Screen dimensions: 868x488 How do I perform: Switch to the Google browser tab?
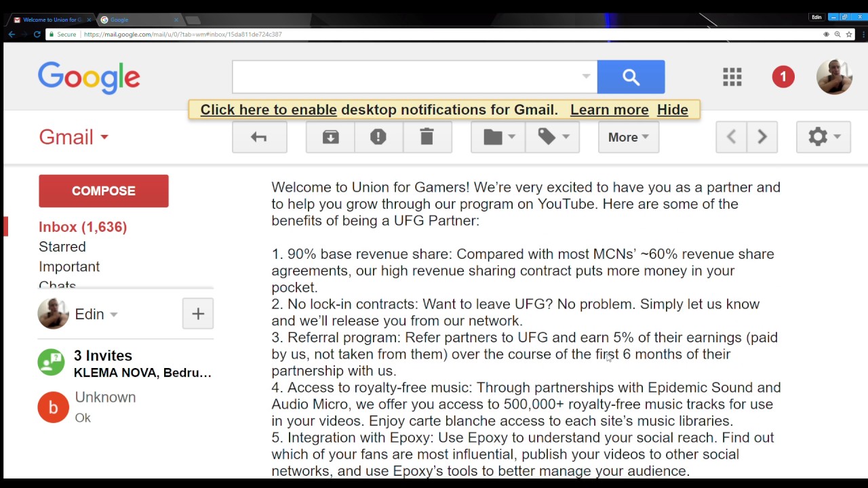point(139,20)
